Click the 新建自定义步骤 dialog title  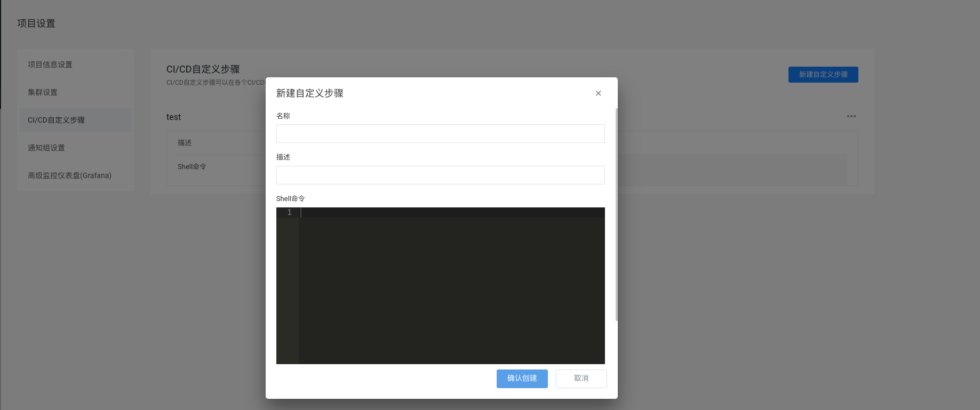click(x=310, y=93)
